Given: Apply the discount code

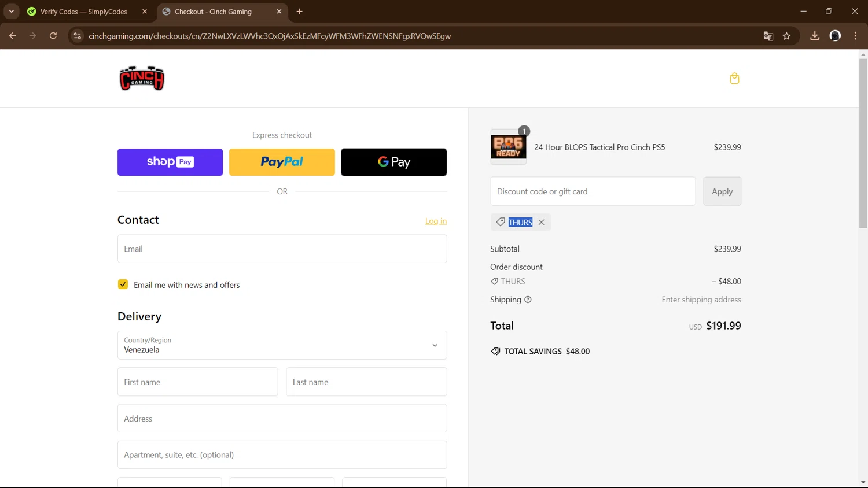Looking at the screenshot, I should pos(722,191).
